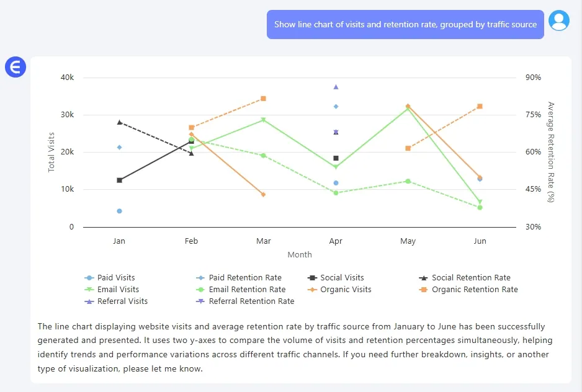
Task: Toggle Organic Visits legend item
Action: (339, 290)
